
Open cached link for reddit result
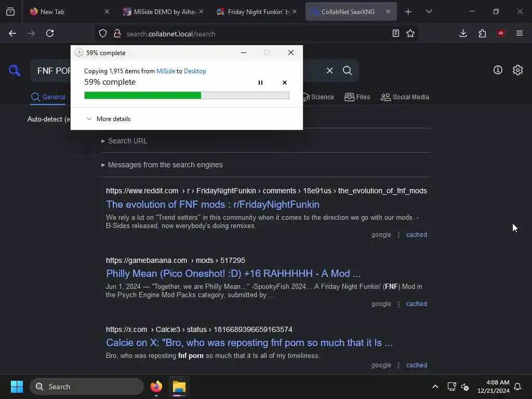(x=416, y=235)
